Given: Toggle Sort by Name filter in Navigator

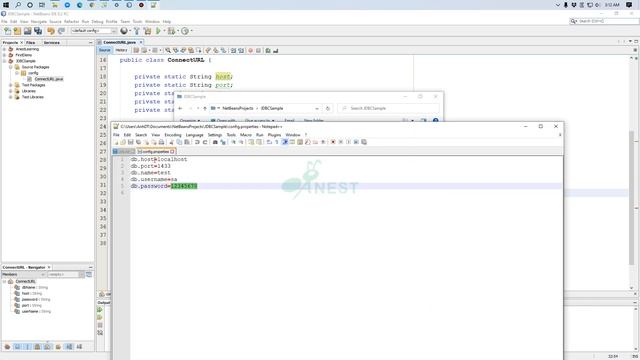Looking at the screenshot, I should tap(69, 347).
